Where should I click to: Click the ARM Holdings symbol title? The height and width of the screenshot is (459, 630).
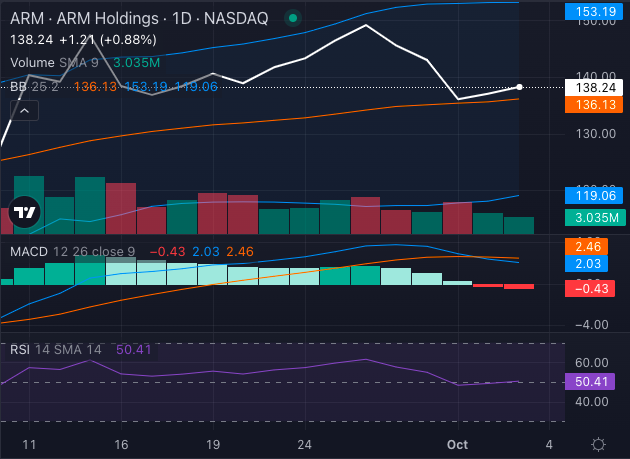(x=139, y=18)
